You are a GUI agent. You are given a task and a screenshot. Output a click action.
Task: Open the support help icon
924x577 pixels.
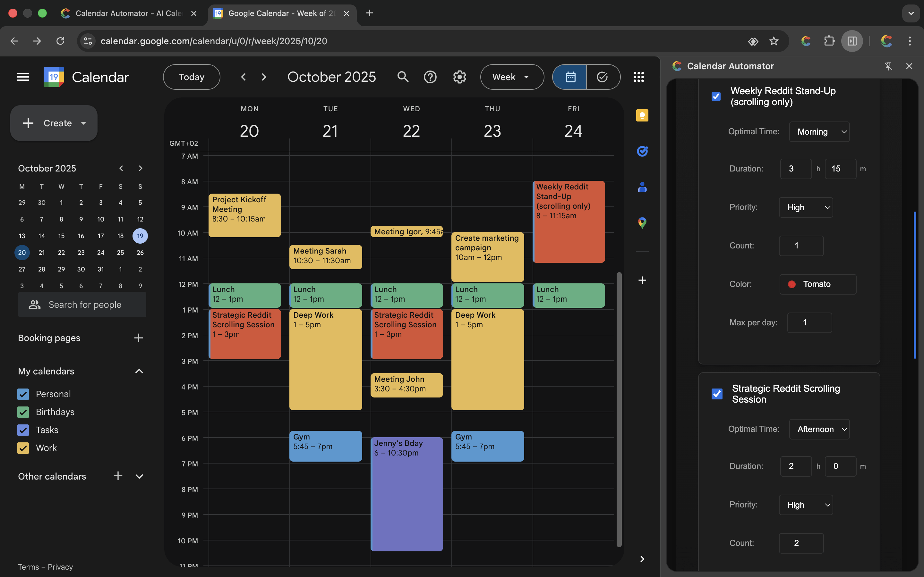coord(430,77)
